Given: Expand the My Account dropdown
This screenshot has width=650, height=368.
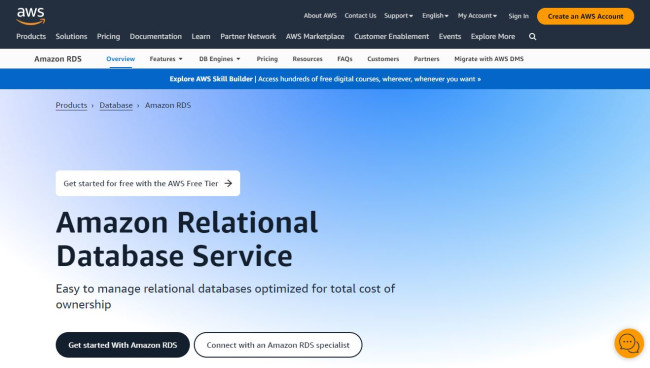Looking at the screenshot, I should point(477,16).
